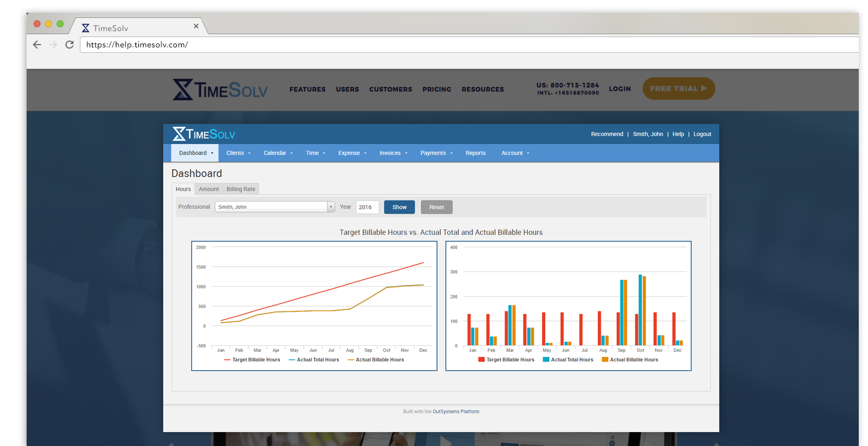Open the Professional dropdown showing Smith, John
This screenshot has height=446, width=868.
[274, 207]
